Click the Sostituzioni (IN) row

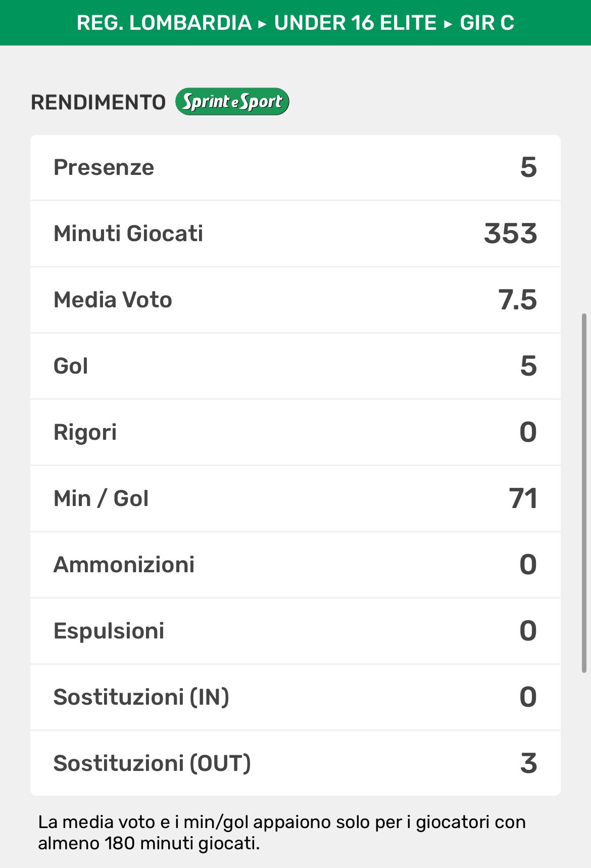[295, 698]
